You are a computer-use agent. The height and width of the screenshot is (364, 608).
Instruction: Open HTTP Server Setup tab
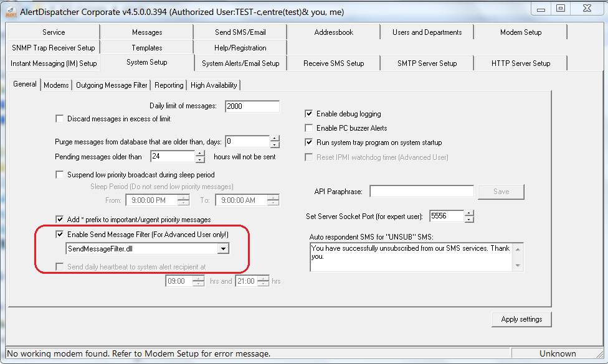521,63
